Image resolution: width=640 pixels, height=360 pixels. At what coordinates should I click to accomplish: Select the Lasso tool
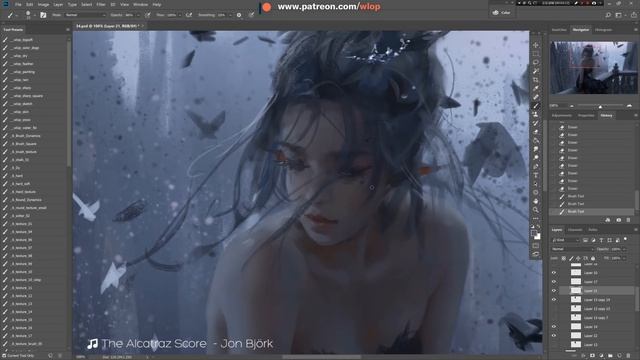point(536,62)
